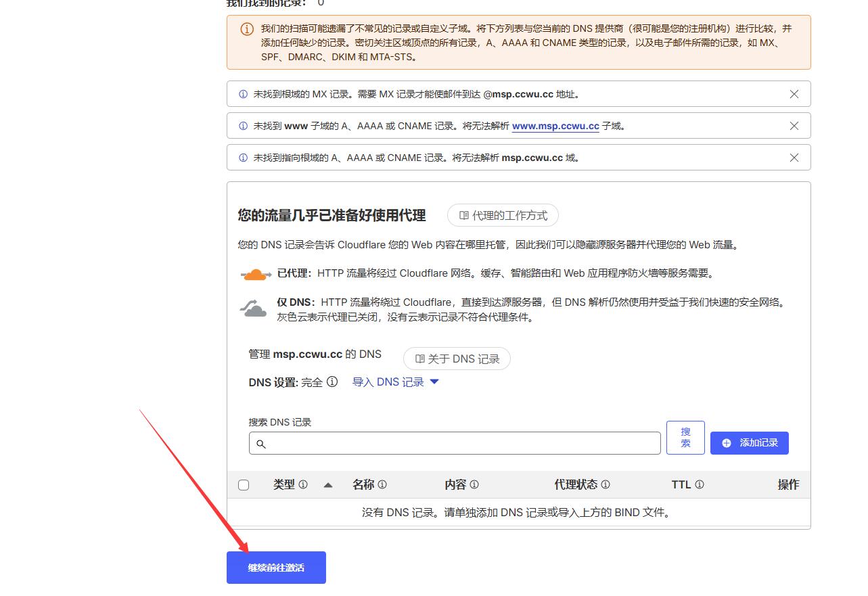Screen dimensions: 868x596
Task: Click the info icon beside MX record notice
Action: point(243,94)
